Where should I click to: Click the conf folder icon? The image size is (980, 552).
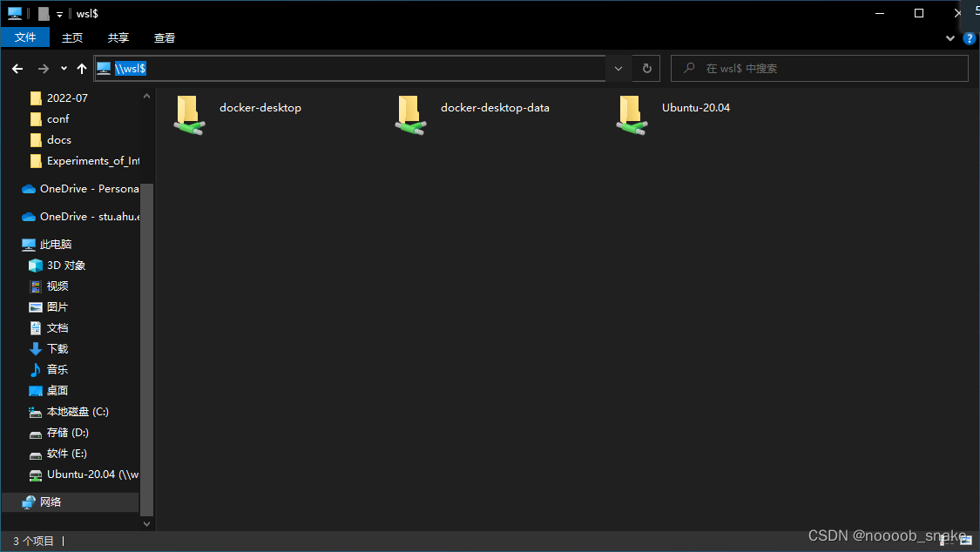pyautogui.click(x=37, y=119)
